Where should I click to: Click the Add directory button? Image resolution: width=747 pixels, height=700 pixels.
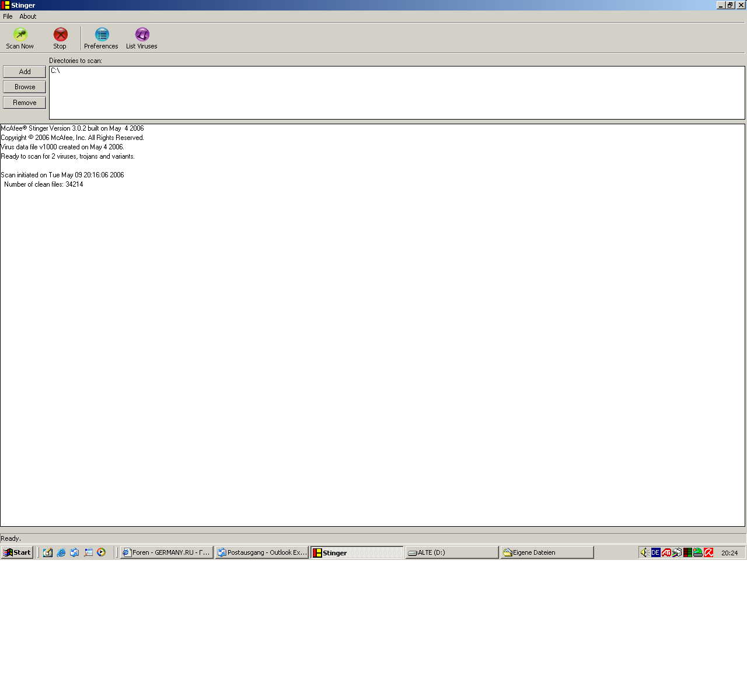click(x=25, y=72)
